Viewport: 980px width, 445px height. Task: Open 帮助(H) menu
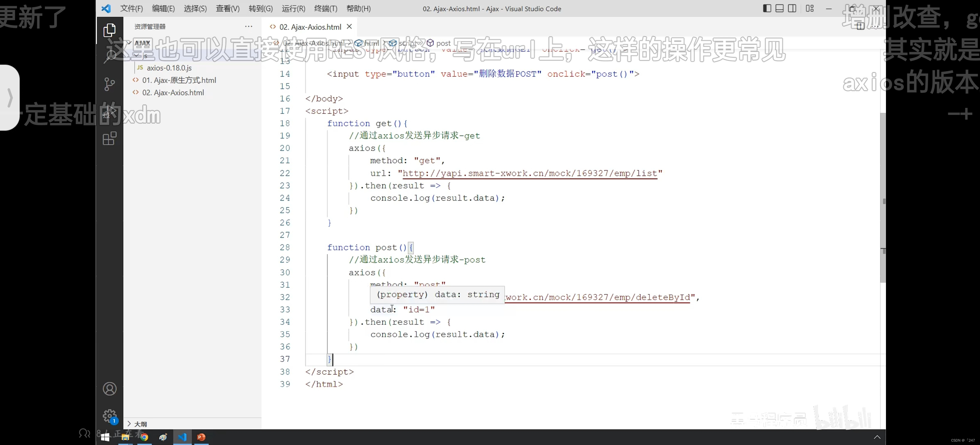pyautogui.click(x=358, y=8)
